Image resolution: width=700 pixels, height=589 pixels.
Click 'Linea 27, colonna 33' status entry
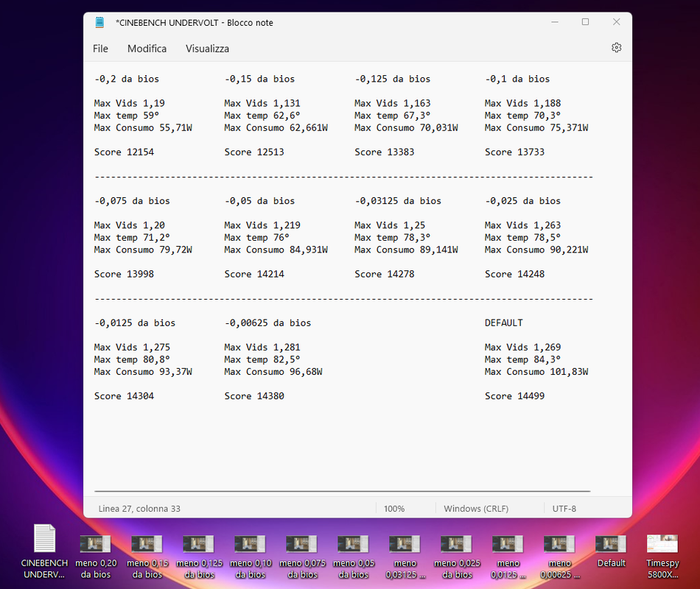pos(139,509)
